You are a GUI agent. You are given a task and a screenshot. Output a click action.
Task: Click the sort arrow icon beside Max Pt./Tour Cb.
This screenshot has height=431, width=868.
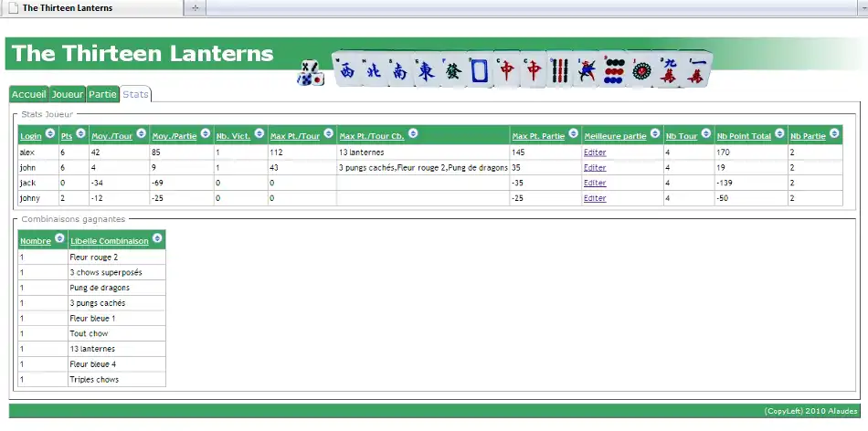tap(413, 133)
